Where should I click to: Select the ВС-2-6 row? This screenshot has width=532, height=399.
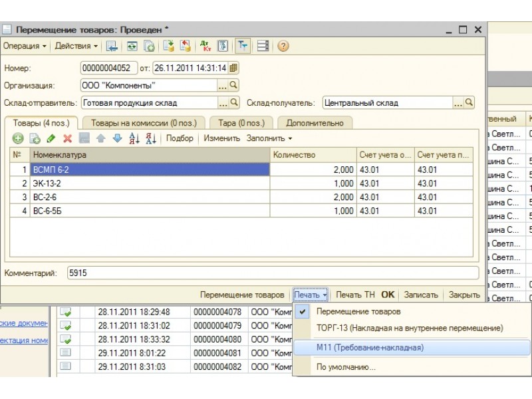pyautogui.click(x=241, y=197)
